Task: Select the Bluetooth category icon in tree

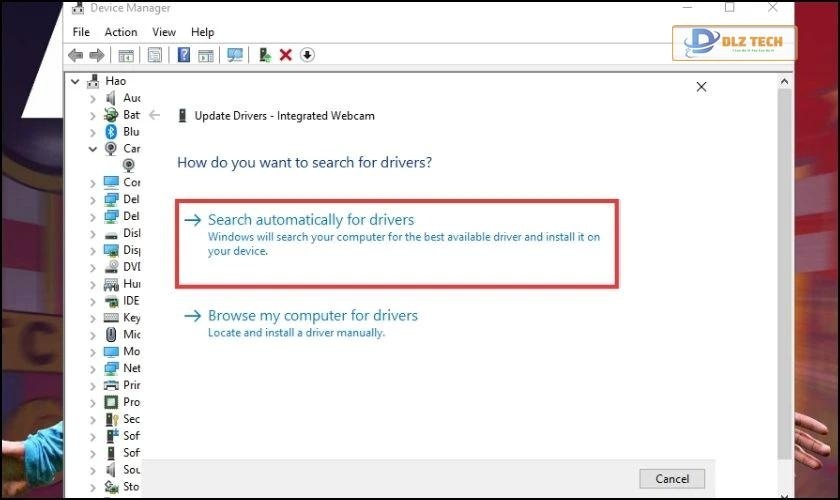Action: (x=111, y=132)
